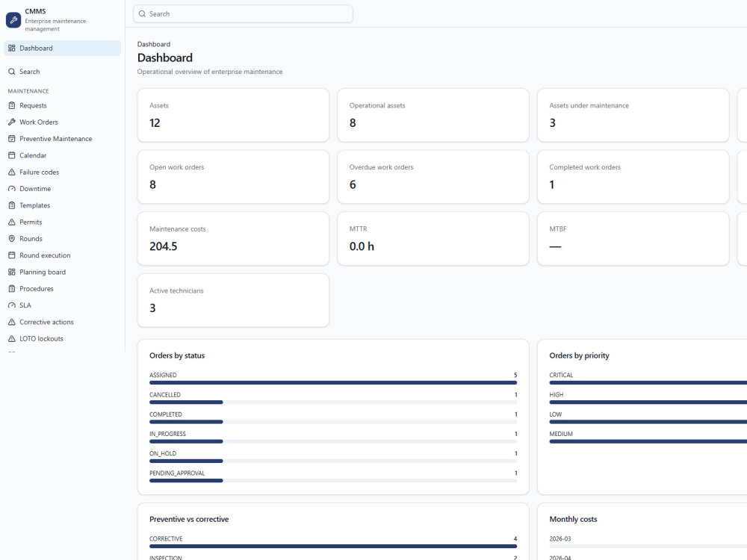Screen dimensions: 747x560
Task: Click the Preventive Maintenance calendar-check icon
Action: 12,139
